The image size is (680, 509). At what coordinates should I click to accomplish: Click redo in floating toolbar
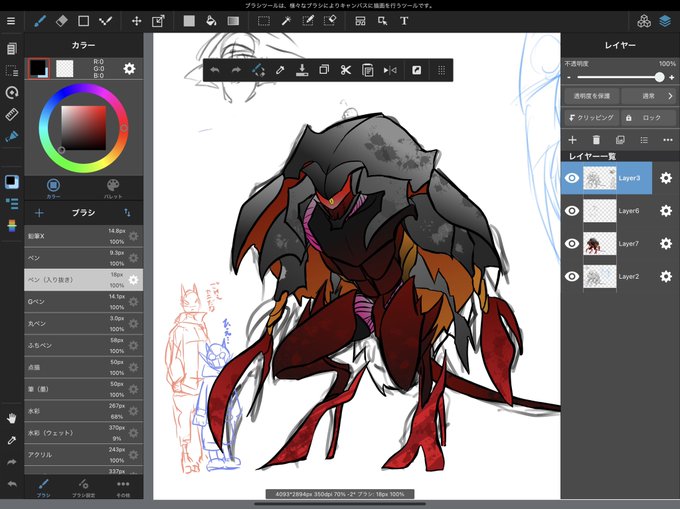coord(236,70)
